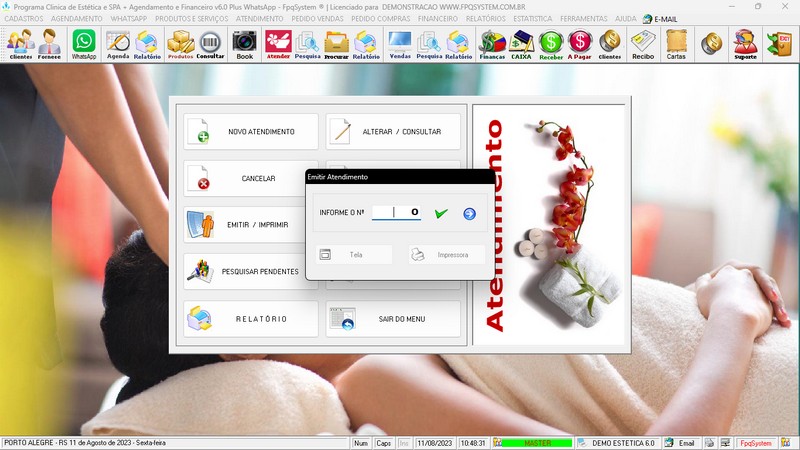Screen dimensions: 800x450
Task: Click the CANCELAR button
Action: (245, 179)
